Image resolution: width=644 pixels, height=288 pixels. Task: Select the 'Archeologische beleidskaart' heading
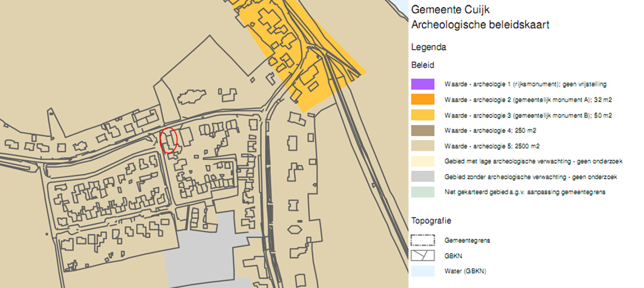pos(480,25)
